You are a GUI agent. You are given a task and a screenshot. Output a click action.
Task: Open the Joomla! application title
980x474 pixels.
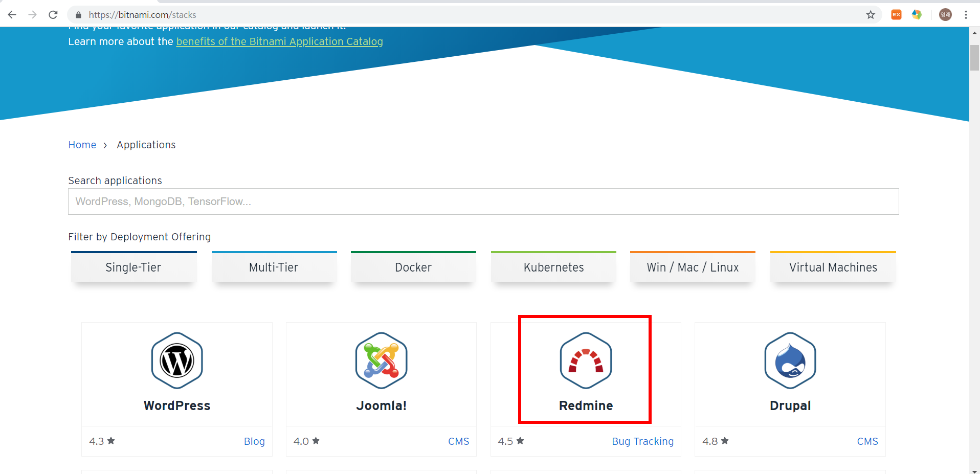[382, 405]
